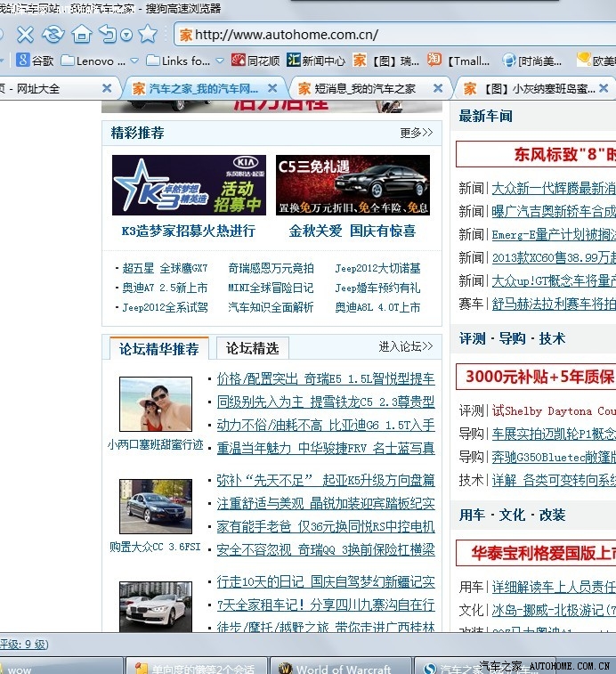Open 弥补"先天不足" 起亚K5 post
This screenshot has width=616, height=674.
point(326,480)
